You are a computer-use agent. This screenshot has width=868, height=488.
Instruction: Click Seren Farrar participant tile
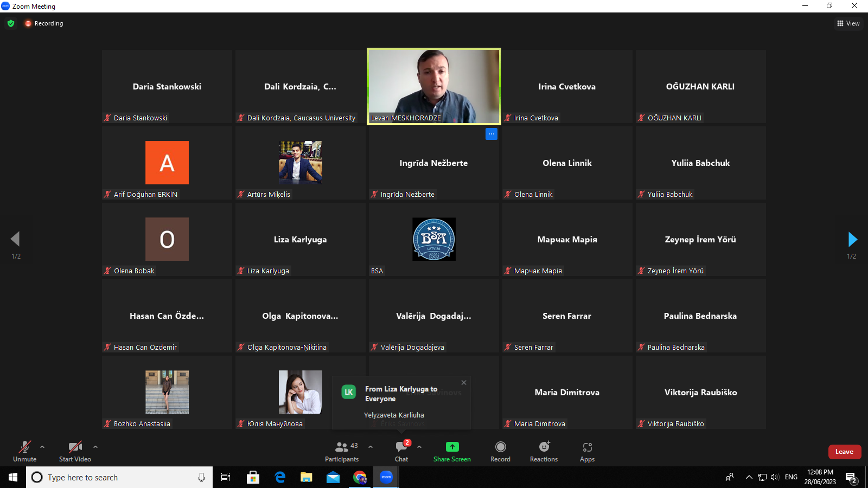point(567,316)
